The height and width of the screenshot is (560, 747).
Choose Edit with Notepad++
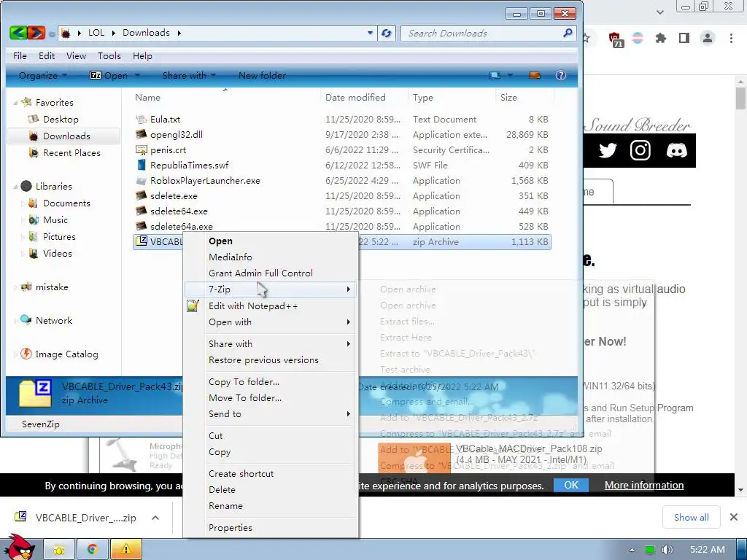click(253, 306)
